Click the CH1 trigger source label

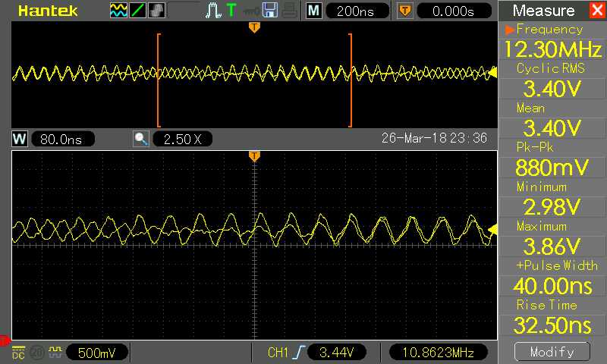click(x=278, y=353)
